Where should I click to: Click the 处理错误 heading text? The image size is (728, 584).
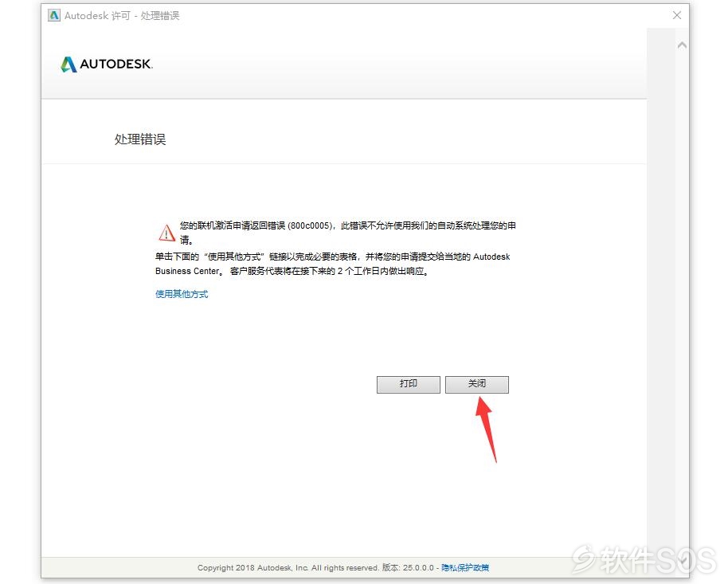[139, 139]
